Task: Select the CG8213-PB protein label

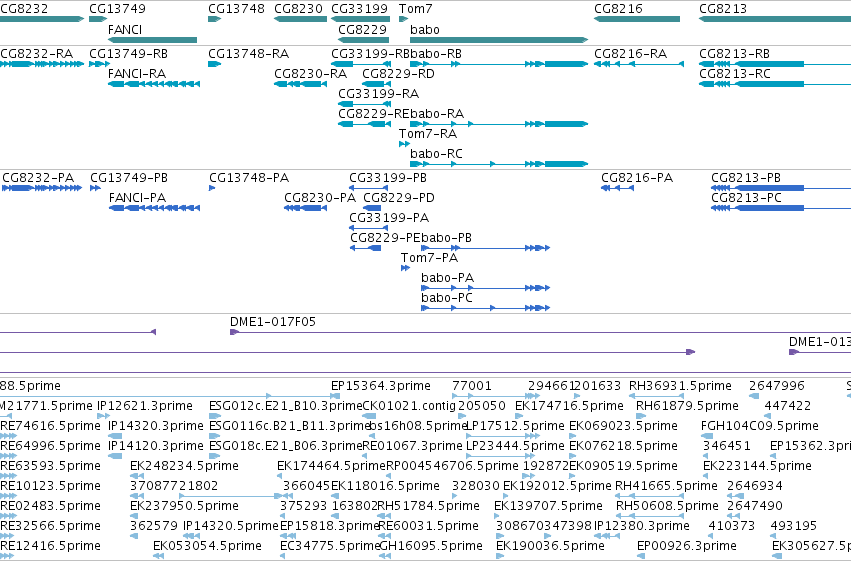Action: coord(746,178)
